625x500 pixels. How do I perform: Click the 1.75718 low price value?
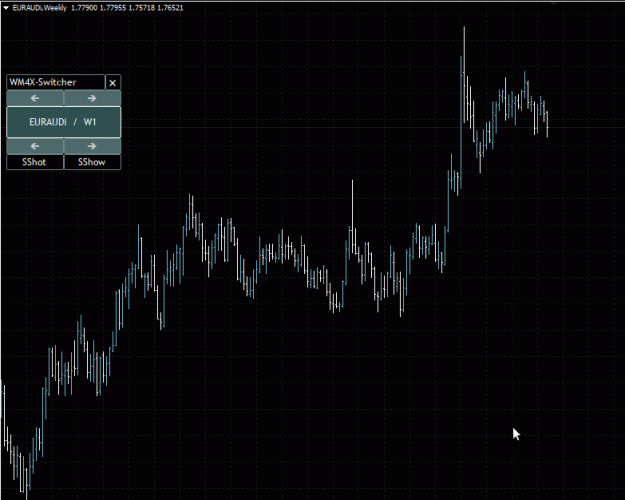[x=142, y=8]
